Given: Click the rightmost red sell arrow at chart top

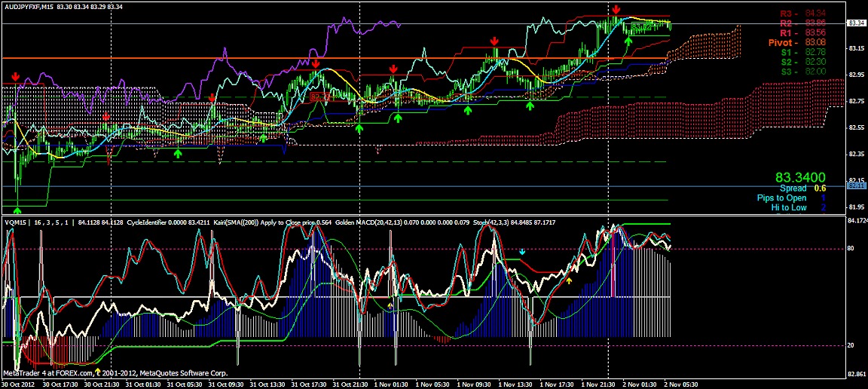Looking at the screenshot, I should tap(616, 9).
